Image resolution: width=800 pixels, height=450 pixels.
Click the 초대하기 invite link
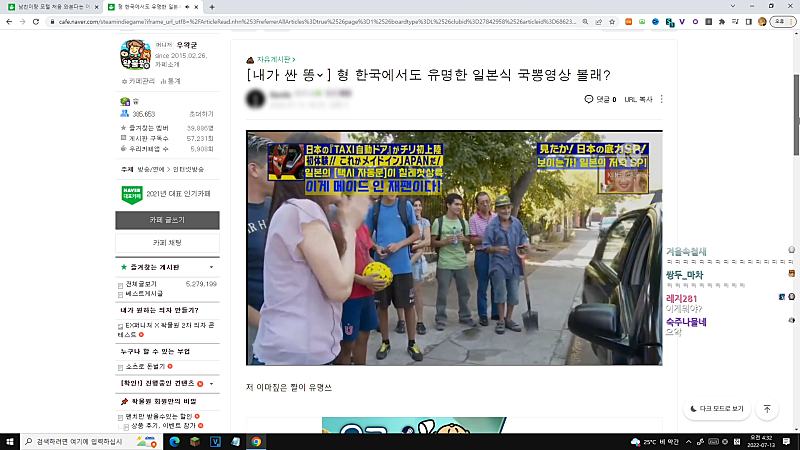tap(202, 114)
